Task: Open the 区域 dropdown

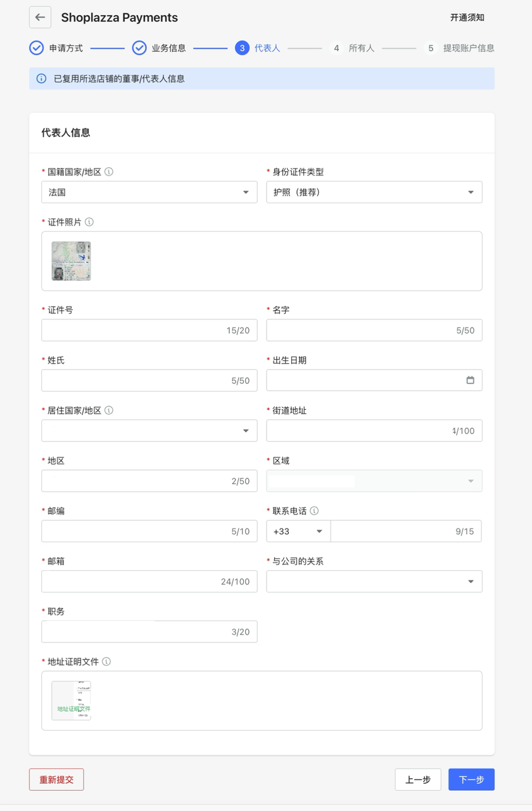Action: (374, 481)
